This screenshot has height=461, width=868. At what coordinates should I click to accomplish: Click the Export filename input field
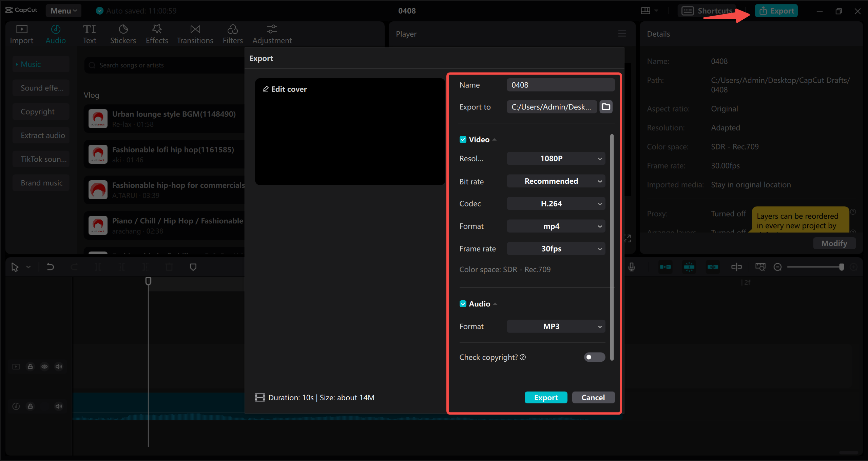pos(561,85)
